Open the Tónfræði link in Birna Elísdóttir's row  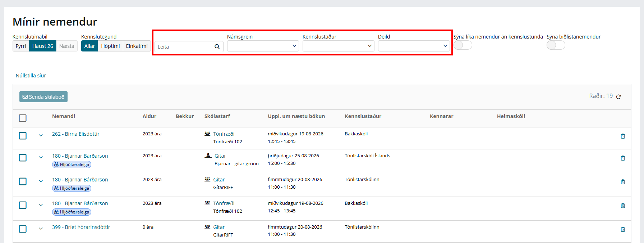[224, 134]
